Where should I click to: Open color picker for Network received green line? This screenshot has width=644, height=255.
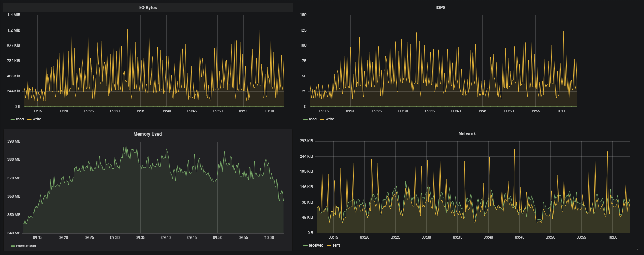click(306, 246)
